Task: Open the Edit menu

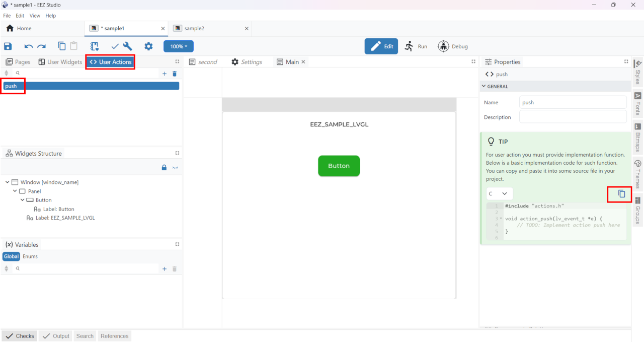Action: click(20, 16)
